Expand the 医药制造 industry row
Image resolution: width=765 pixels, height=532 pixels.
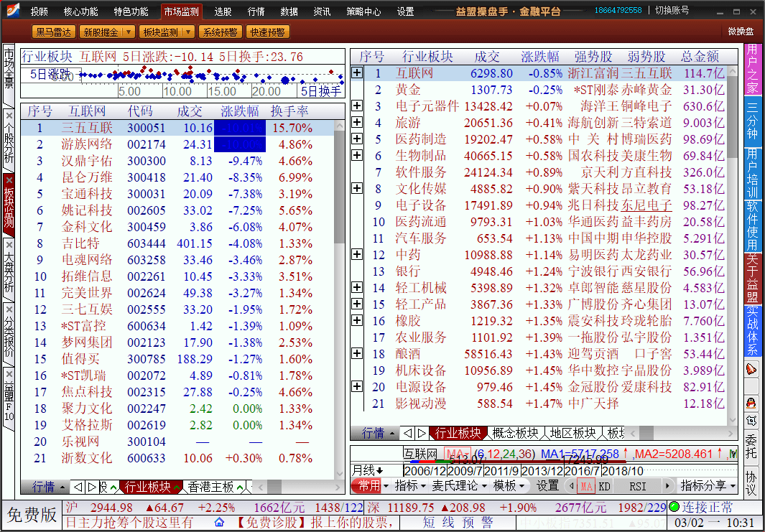pyautogui.click(x=357, y=139)
